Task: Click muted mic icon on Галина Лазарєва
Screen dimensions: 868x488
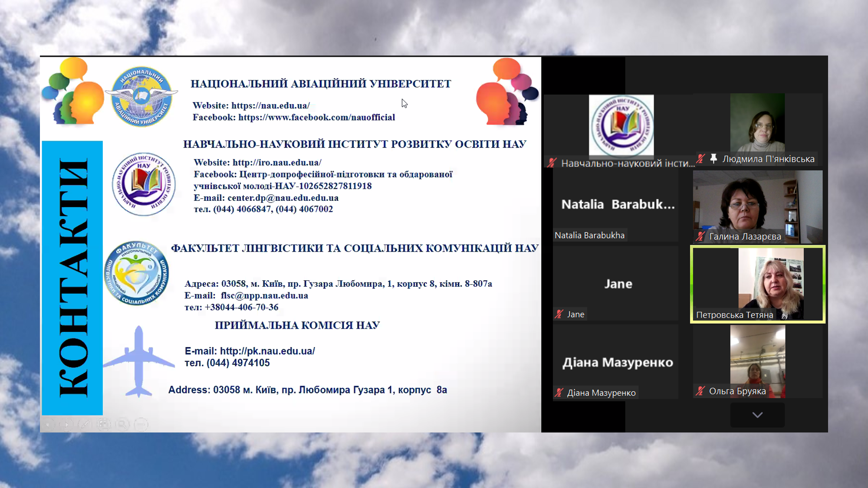Action: pos(700,236)
